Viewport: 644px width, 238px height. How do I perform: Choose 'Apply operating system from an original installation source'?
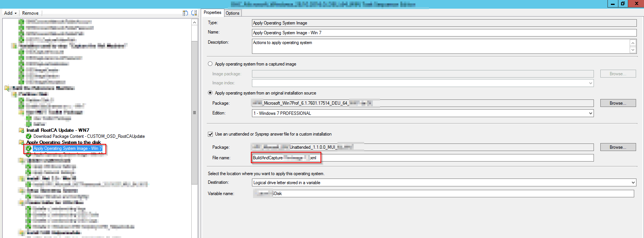(210, 93)
